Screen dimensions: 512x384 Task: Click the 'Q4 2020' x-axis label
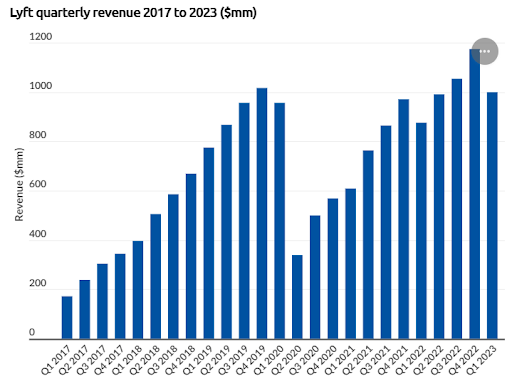[322, 360]
